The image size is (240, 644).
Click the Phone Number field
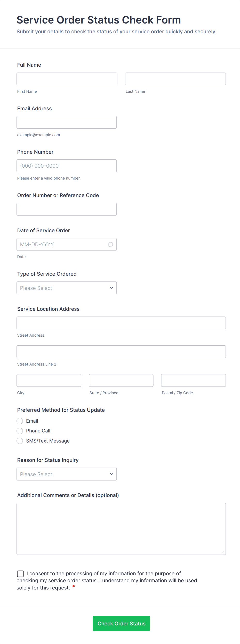[x=67, y=166]
